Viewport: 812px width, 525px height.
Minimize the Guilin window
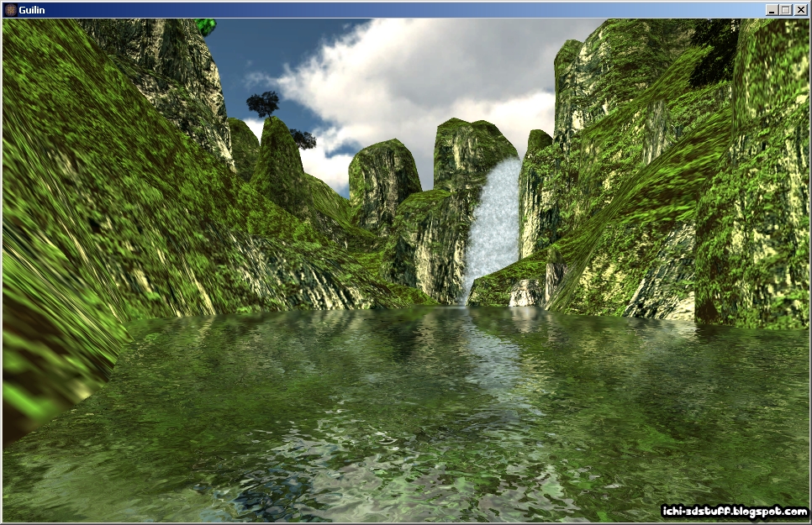772,10
